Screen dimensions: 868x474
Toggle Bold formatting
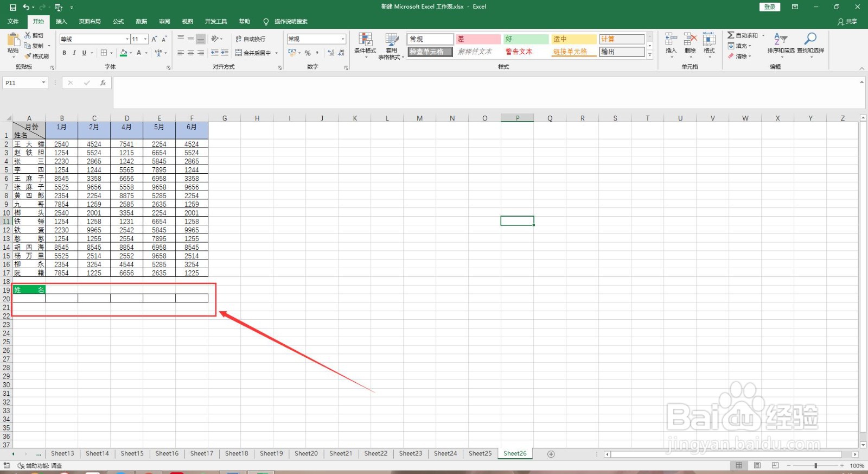point(64,53)
